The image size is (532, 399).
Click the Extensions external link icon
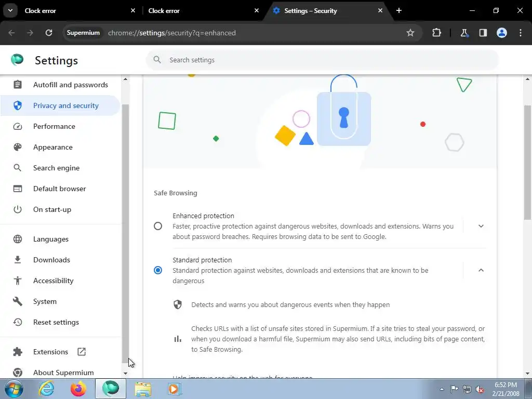pyautogui.click(x=82, y=352)
